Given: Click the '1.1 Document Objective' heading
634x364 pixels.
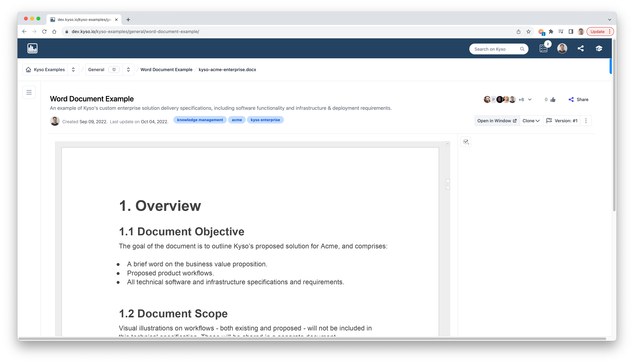Looking at the screenshot, I should 182,231.
